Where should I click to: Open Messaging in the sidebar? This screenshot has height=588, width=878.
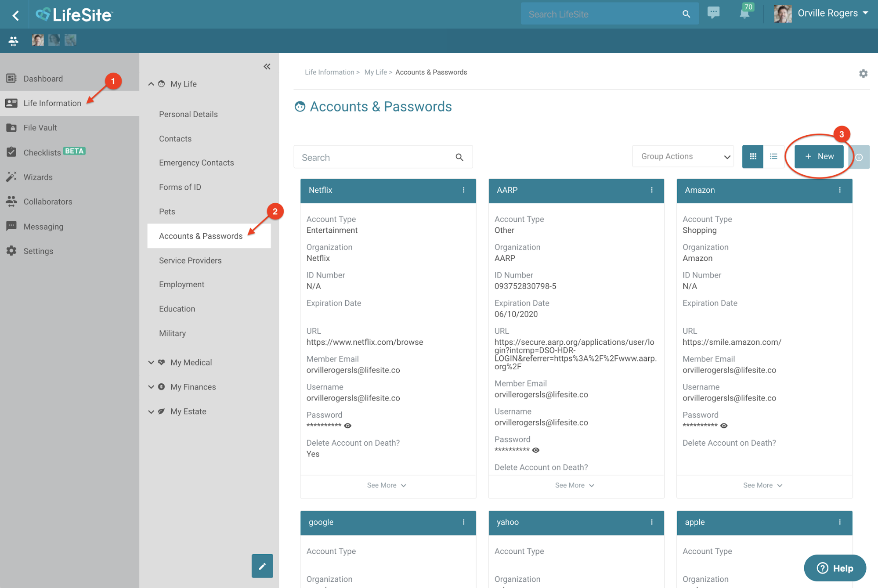tap(69, 227)
